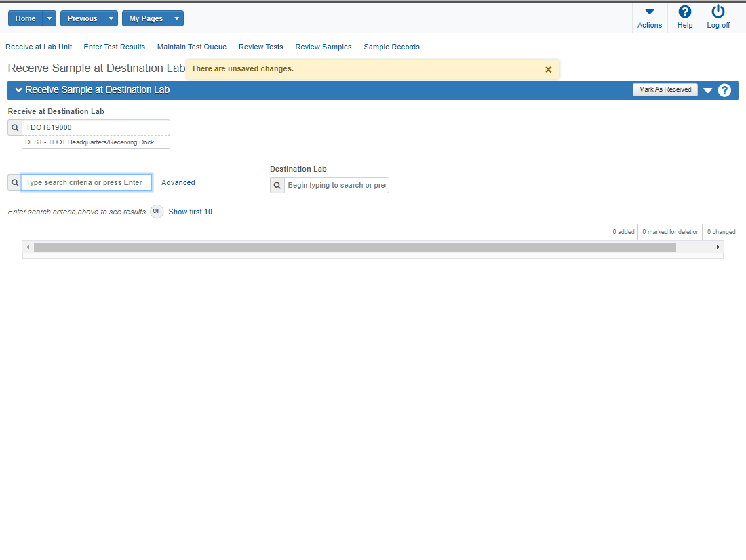Viewport: 746px width, 560px height.
Task: Focus the Destination Lab search field
Action: tap(336, 185)
